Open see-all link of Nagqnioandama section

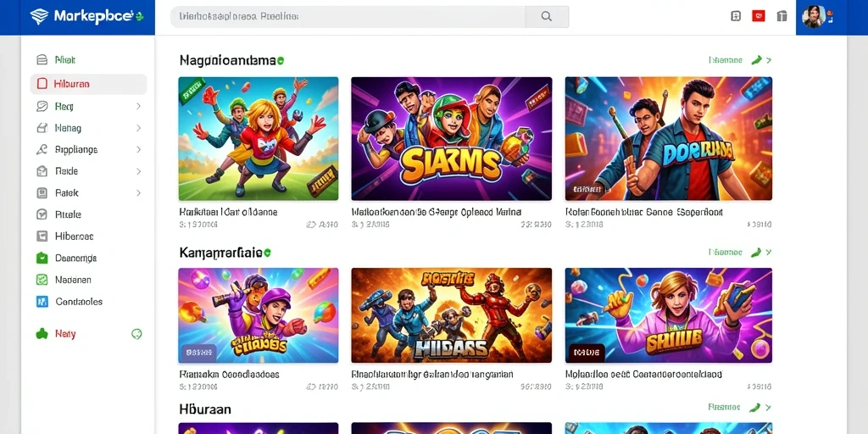[726, 60]
